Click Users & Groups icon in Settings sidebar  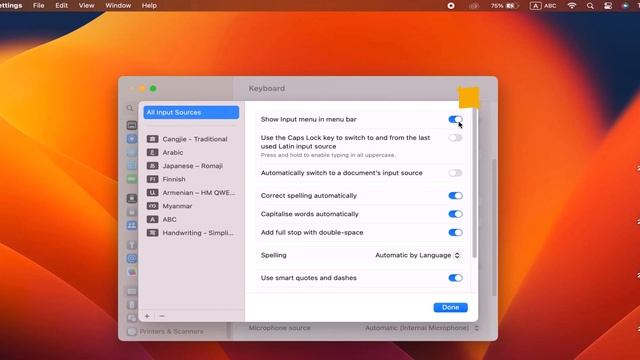[x=131, y=225]
